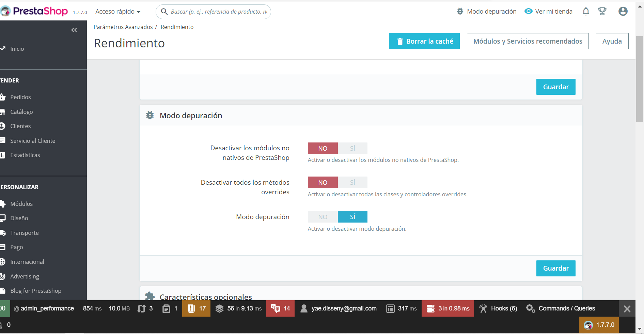Set Desactivar métodos overrides to SÍ
Viewport: 644px width, 334px height.
pos(352,182)
